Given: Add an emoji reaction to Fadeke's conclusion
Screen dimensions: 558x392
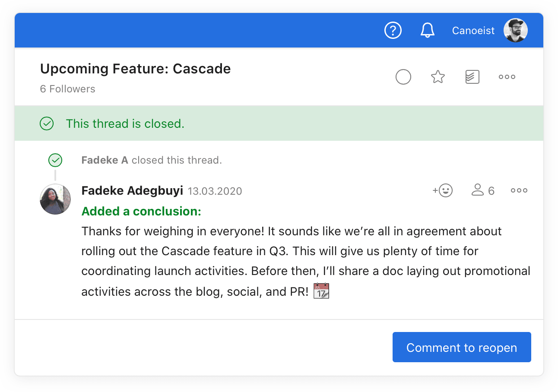Looking at the screenshot, I should click(442, 190).
